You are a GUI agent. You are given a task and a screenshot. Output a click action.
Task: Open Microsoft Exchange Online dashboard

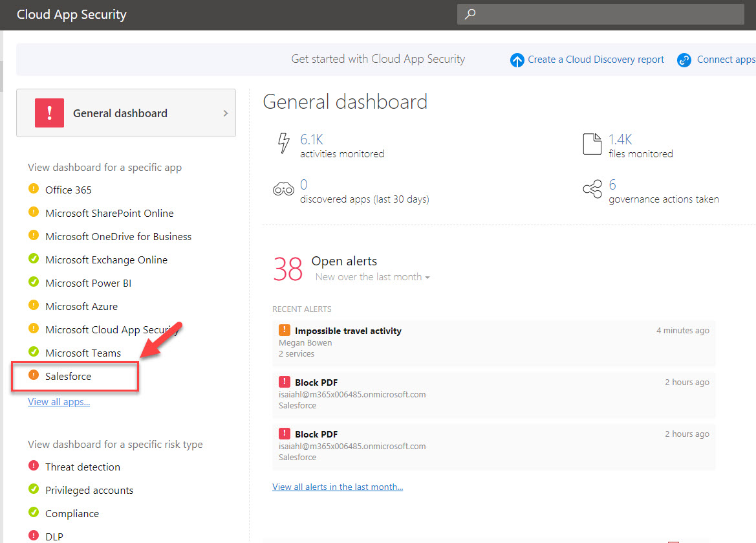[107, 260]
